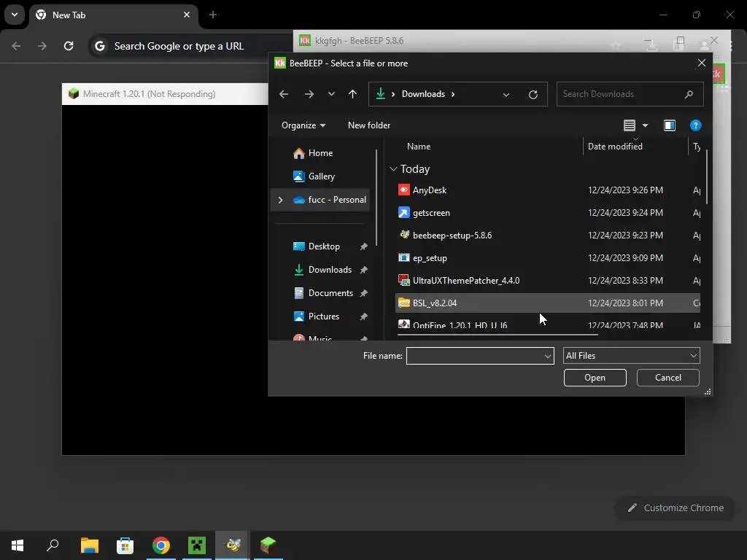
Task: Go back in Chrome
Action: (x=16, y=46)
